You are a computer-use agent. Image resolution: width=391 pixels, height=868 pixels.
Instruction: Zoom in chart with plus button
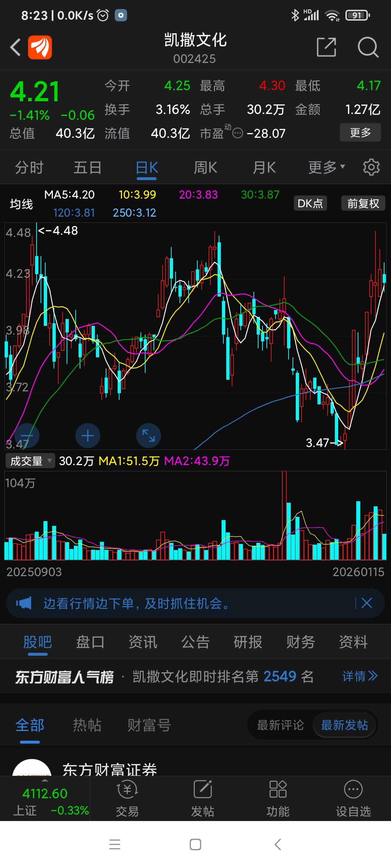pos(88,436)
